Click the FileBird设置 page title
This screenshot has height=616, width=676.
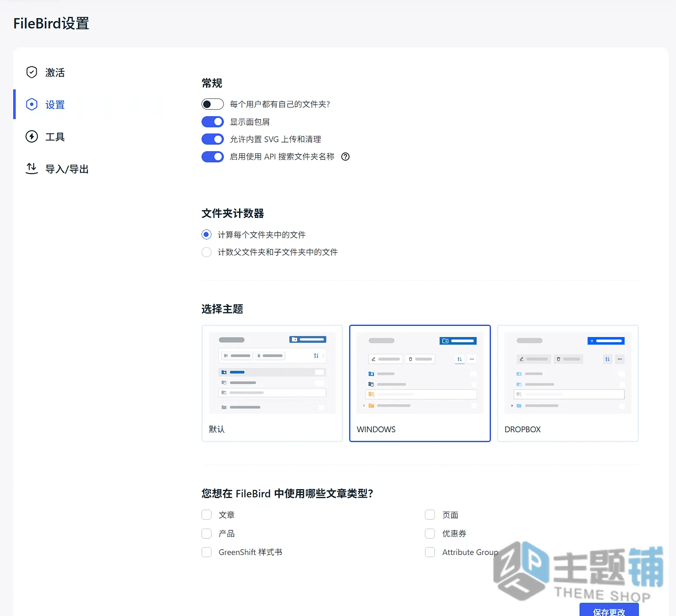51,23
